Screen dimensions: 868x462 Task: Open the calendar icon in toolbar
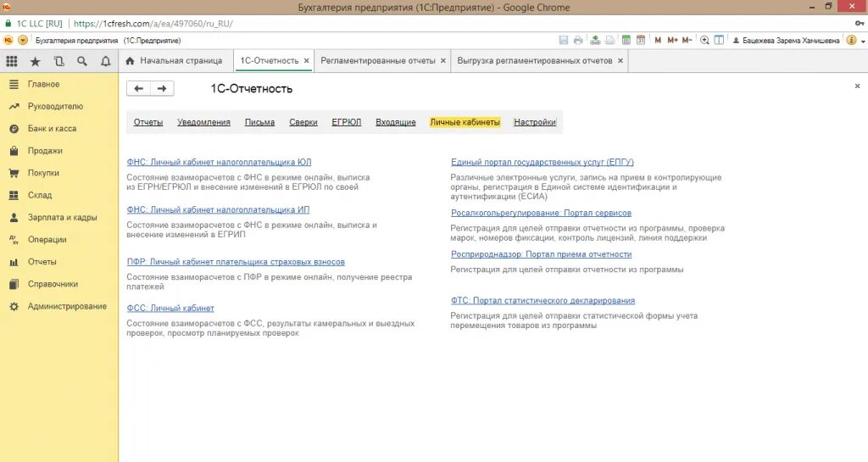click(x=641, y=40)
